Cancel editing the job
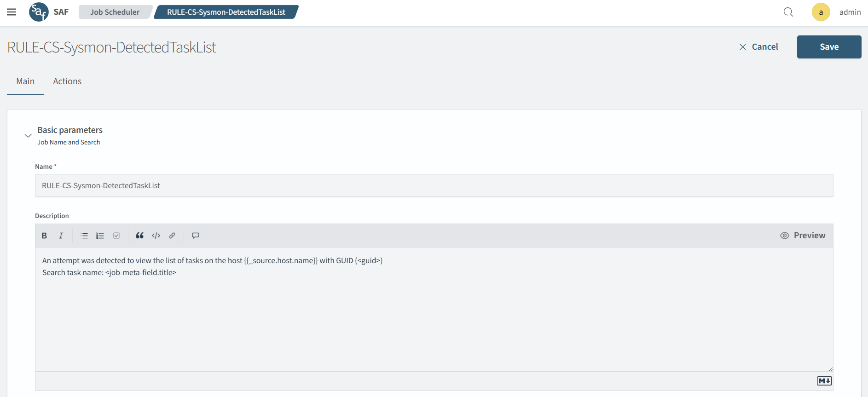 pyautogui.click(x=758, y=47)
